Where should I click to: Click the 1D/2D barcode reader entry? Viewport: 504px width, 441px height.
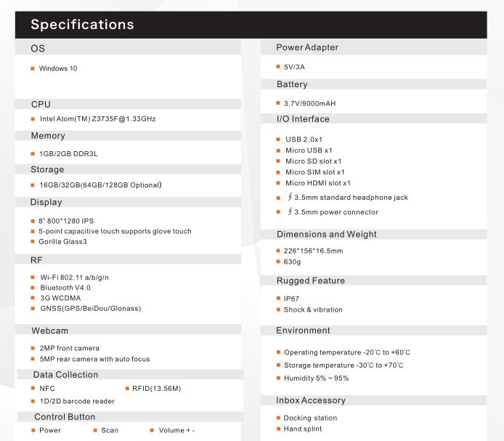pyautogui.click(x=77, y=401)
